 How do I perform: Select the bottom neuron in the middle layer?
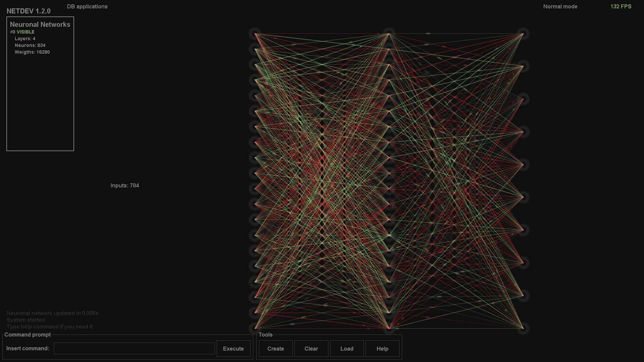click(389, 328)
